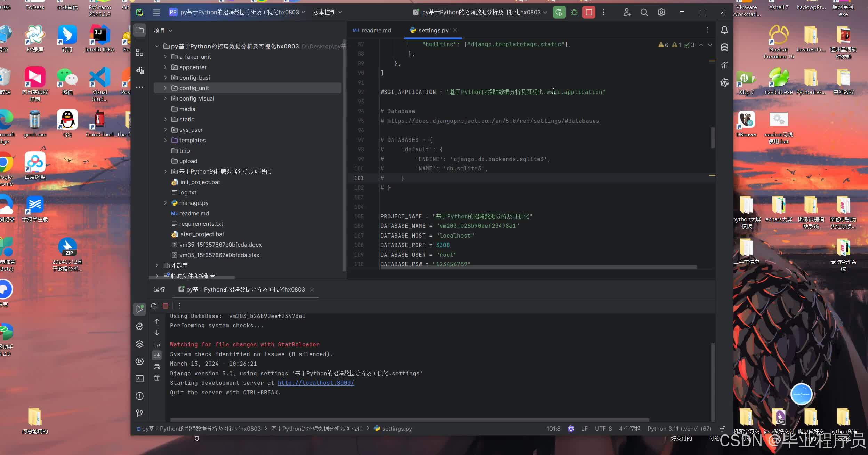This screenshot has height=455, width=868.
Task: Open the 项目 view dropdown
Action: 163,30
